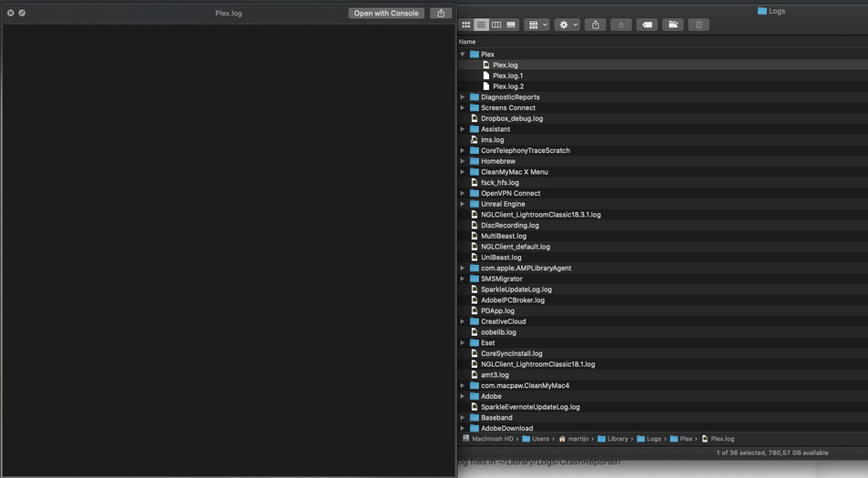The width and height of the screenshot is (868, 478).
Task: Click Plex folder in path bar
Action: click(x=681, y=439)
